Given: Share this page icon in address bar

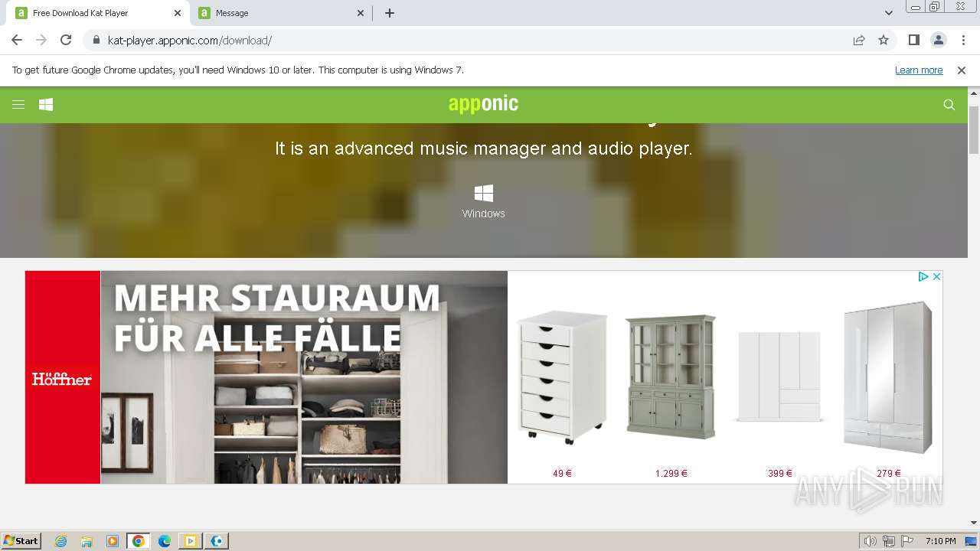Looking at the screenshot, I should pos(859,40).
